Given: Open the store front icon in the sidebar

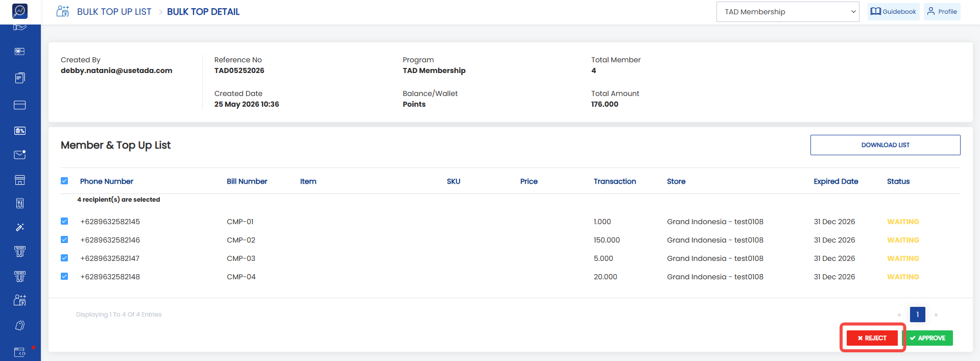Looking at the screenshot, I should tap(20, 180).
